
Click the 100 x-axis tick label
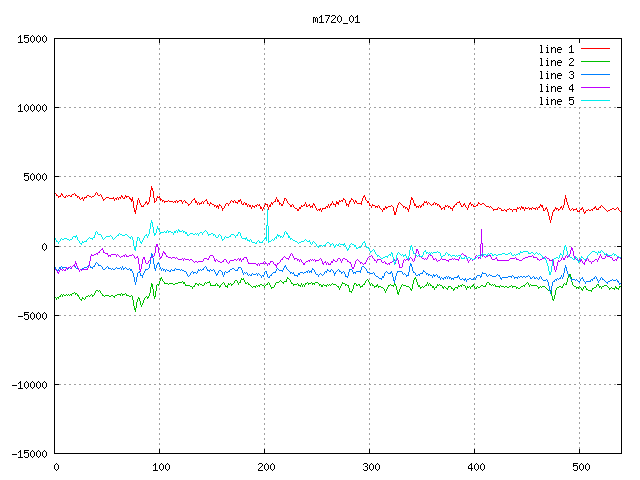159,467
